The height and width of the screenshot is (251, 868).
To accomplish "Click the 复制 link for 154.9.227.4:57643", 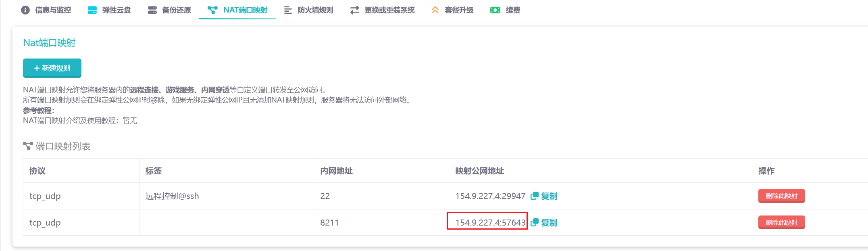I will pyautogui.click(x=549, y=223).
